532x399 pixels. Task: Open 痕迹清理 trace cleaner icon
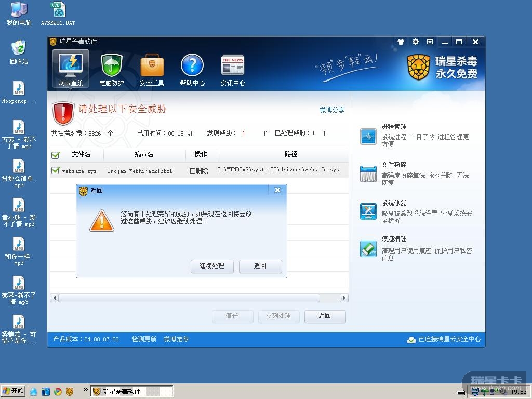click(368, 249)
